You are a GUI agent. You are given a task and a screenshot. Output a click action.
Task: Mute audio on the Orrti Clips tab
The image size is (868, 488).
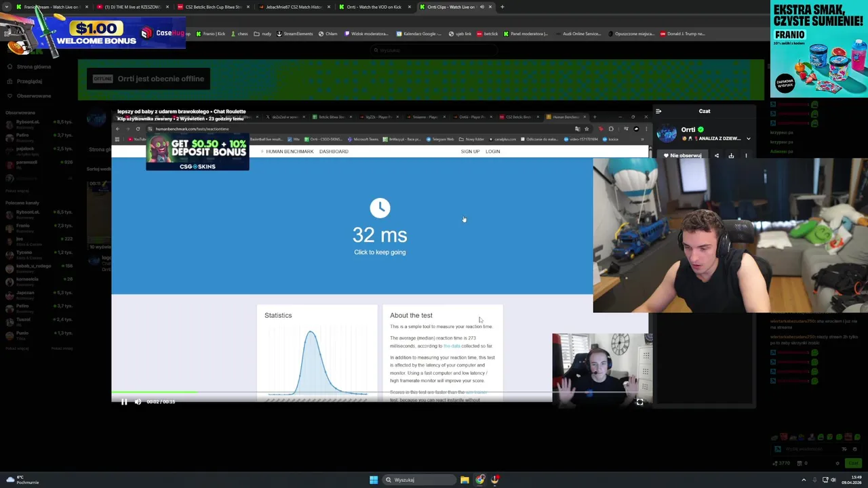pyautogui.click(x=481, y=7)
